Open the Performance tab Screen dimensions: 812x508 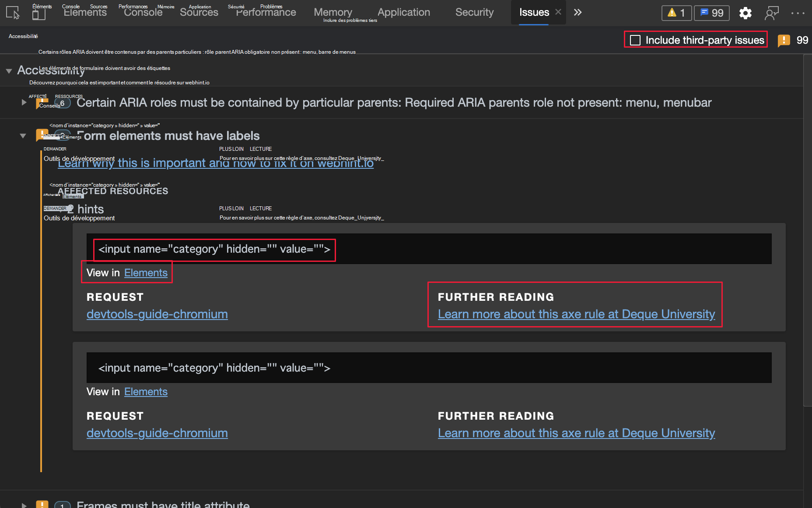[x=266, y=12]
